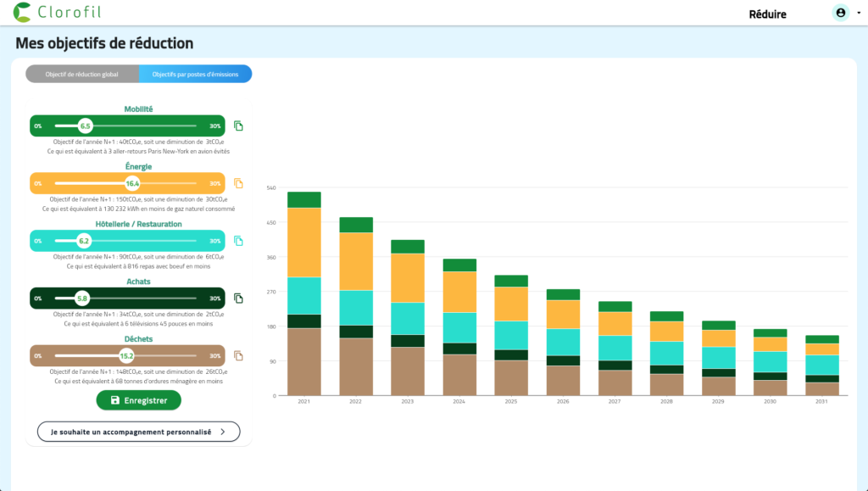Screen dimensions: 868x491
Task: Click the copy icon beside Énergie slider
Action: pyautogui.click(x=238, y=183)
